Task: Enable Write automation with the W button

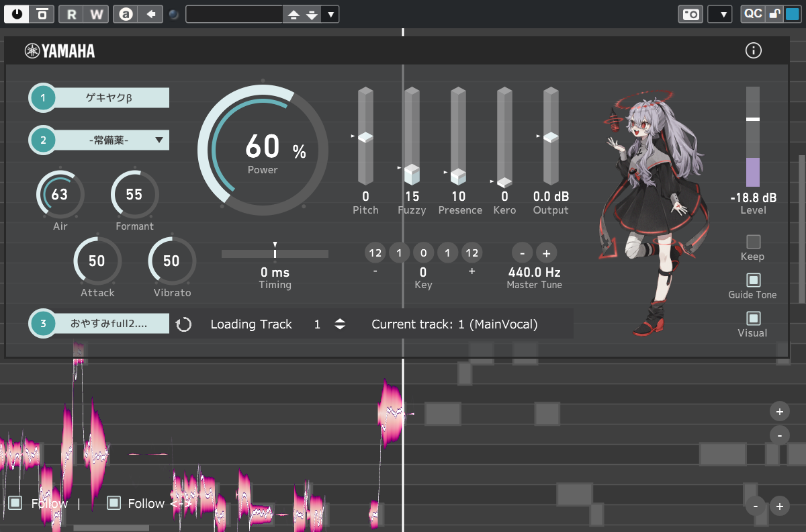Action: [97, 13]
